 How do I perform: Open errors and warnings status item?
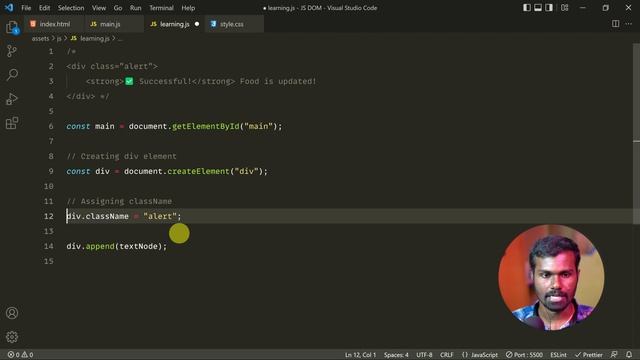pyautogui.click(x=20, y=355)
